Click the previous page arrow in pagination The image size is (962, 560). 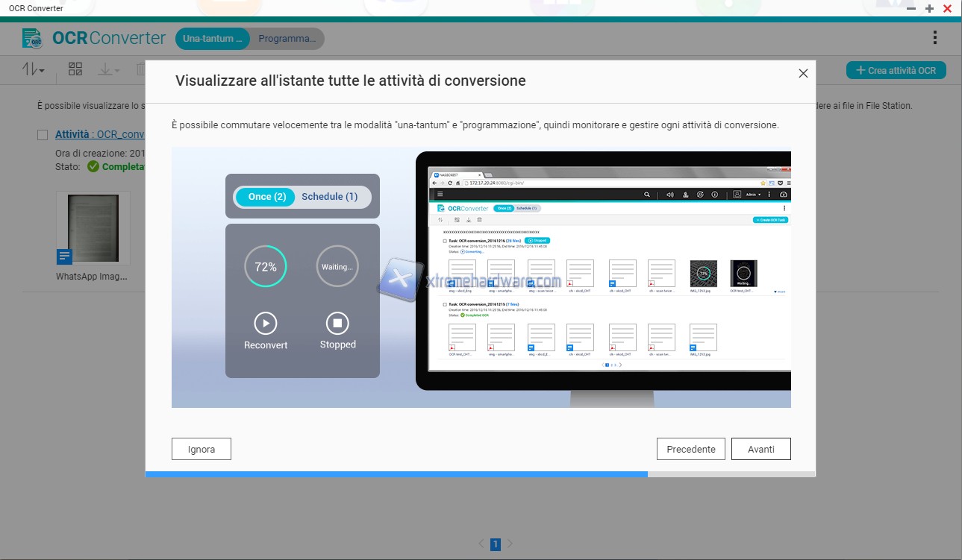click(x=481, y=544)
